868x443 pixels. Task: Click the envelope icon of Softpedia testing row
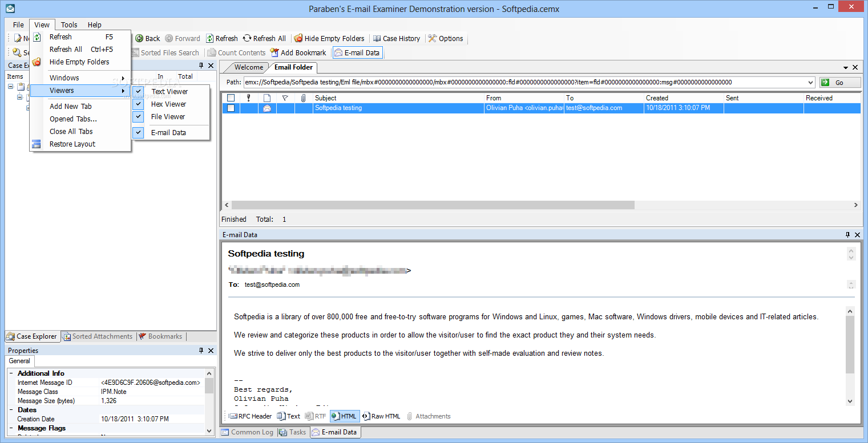click(x=267, y=108)
